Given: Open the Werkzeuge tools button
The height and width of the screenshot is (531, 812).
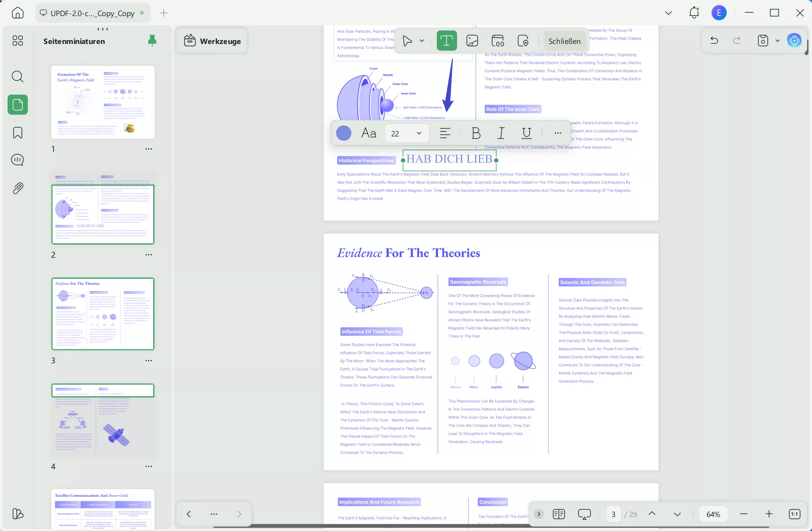Looking at the screenshot, I should coord(212,41).
